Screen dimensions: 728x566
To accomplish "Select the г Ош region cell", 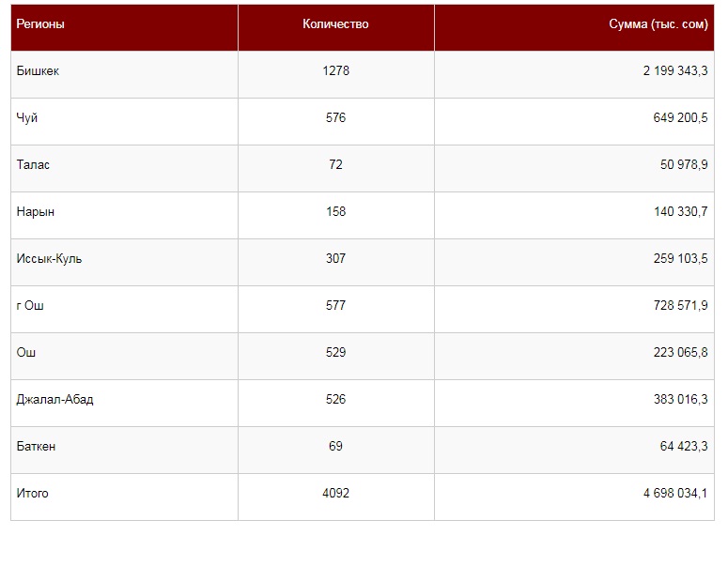I will 31,305.
